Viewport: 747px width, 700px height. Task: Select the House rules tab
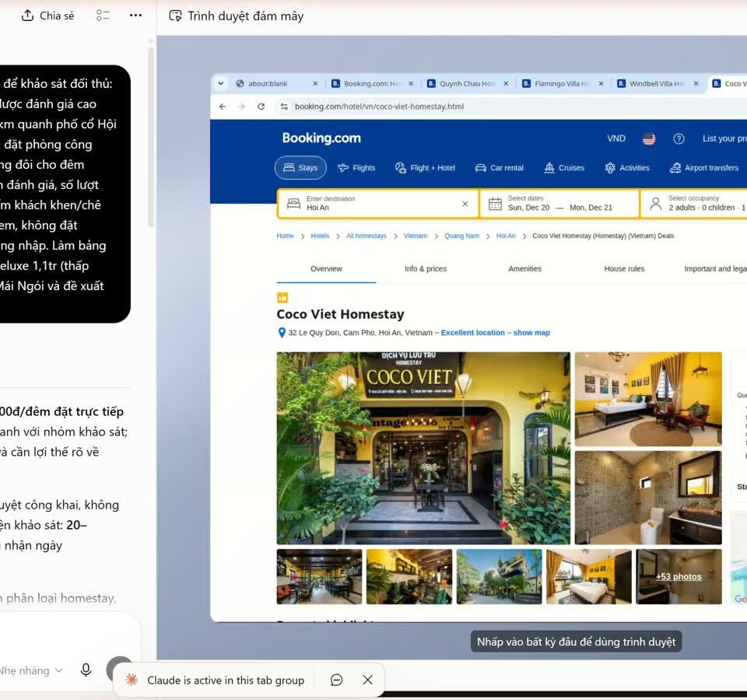[x=624, y=269]
